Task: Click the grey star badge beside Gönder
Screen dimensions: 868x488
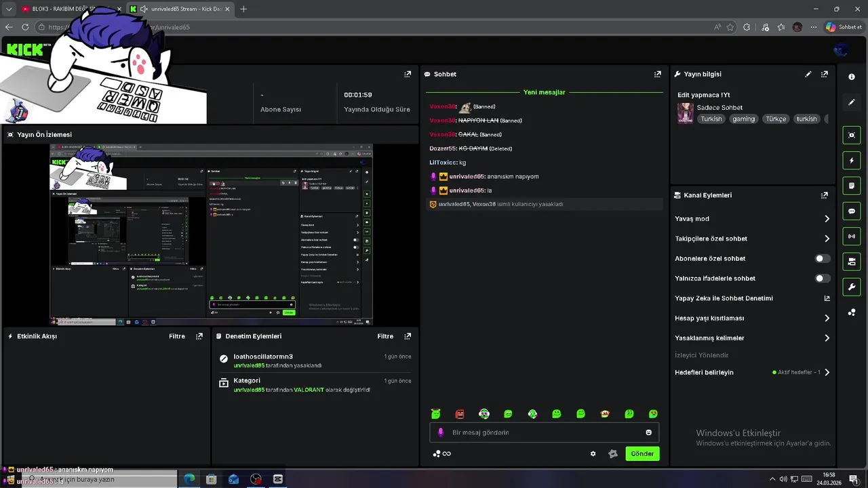Action: [613, 454]
